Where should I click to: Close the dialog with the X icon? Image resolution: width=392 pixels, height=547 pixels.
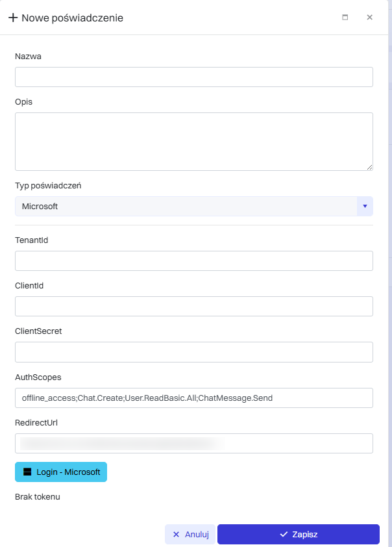369,18
